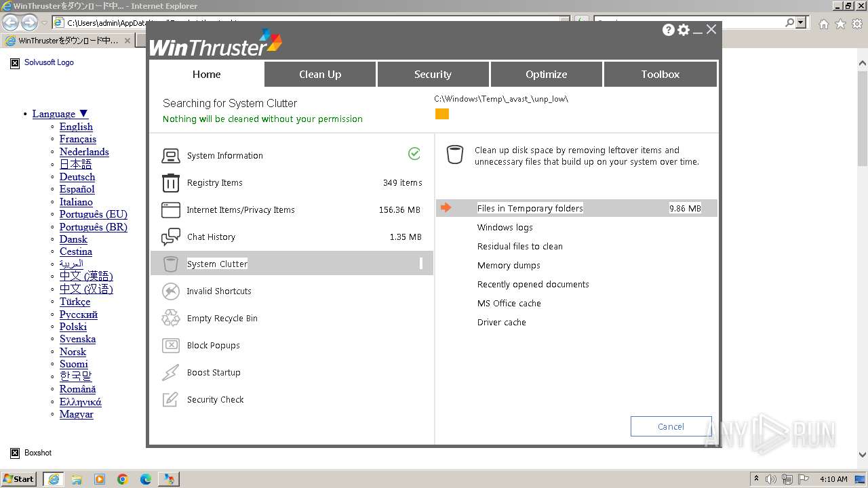
Task: Select the WinThruster browser tab
Action: pos(68,41)
